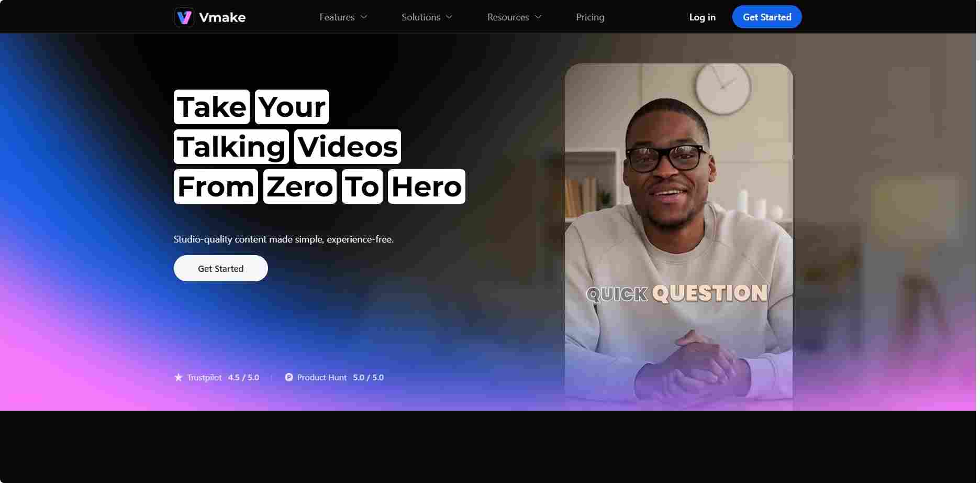Click the blue Get Started button
The width and height of the screenshot is (980, 483).
click(767, 17)
